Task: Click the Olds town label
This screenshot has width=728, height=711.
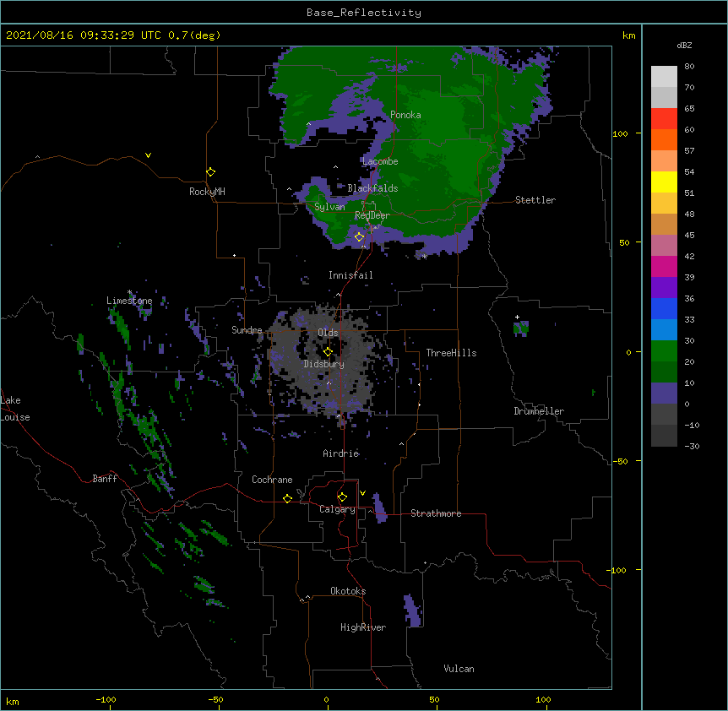Action: click(328, 333)
